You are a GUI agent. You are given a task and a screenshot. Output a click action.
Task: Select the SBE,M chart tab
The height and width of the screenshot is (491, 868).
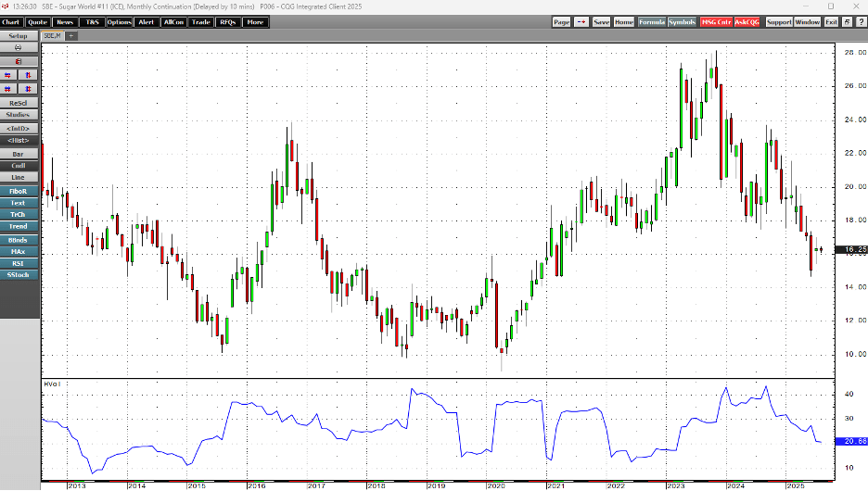[53, 36]
